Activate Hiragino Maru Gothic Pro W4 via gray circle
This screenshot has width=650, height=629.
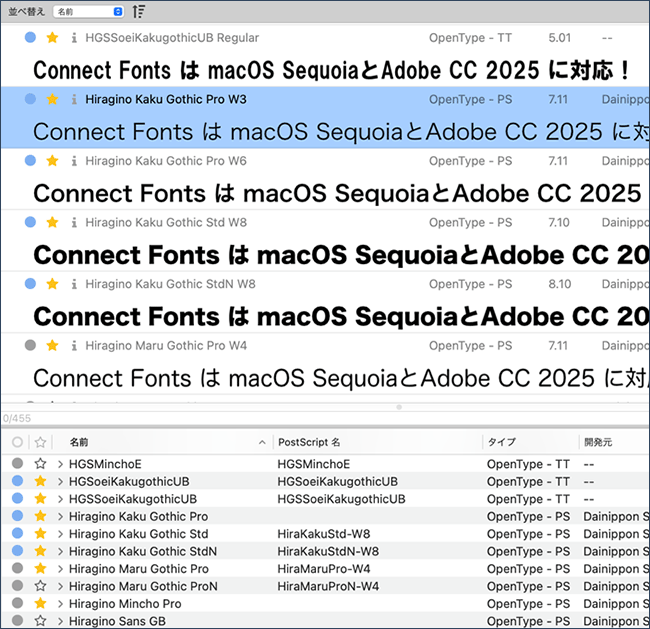coord(30,345)
